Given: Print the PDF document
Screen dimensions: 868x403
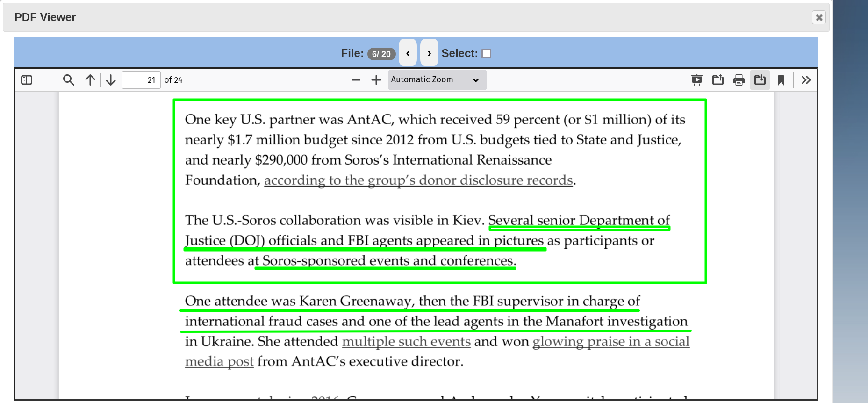Looking at the screenshot, I should [739, 80].
